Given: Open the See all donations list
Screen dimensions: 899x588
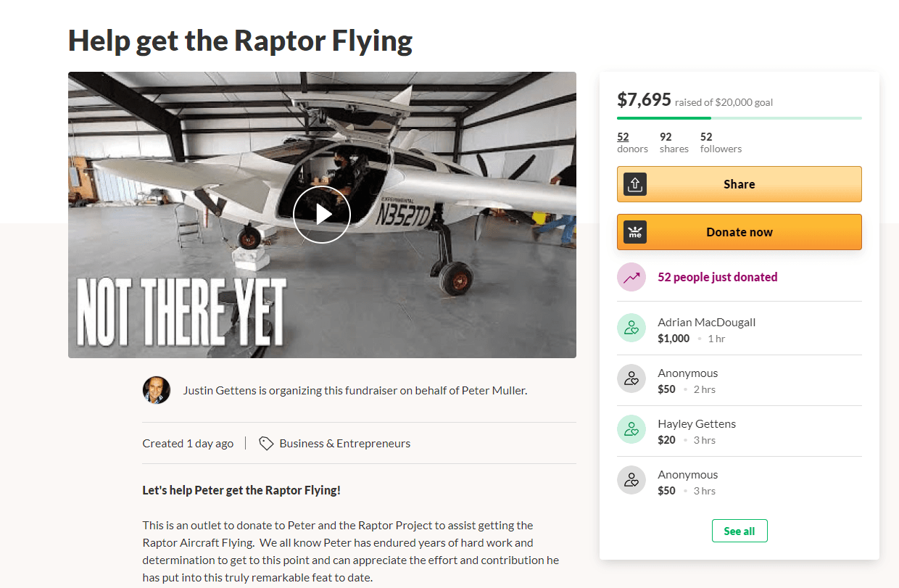Looking at the screenshot, I should (x=739, y=531).
